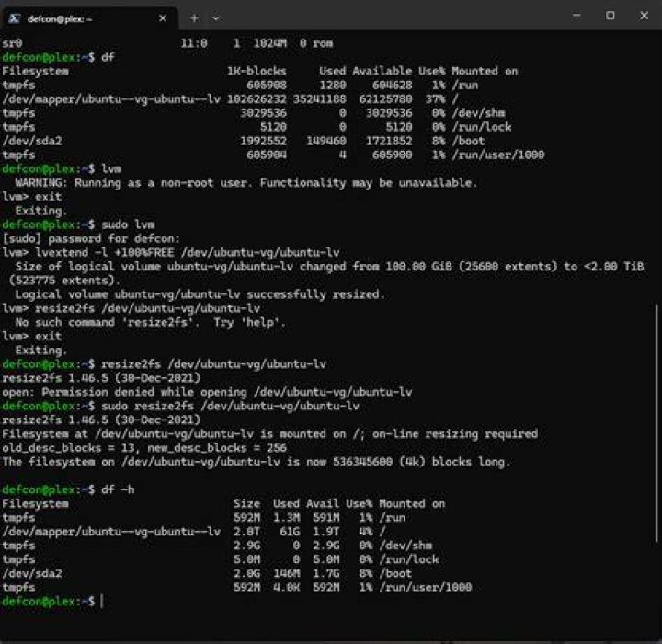662x644 pixels.
Task: Click the terminal vertical scrollbar
Action: click(656, 422)
